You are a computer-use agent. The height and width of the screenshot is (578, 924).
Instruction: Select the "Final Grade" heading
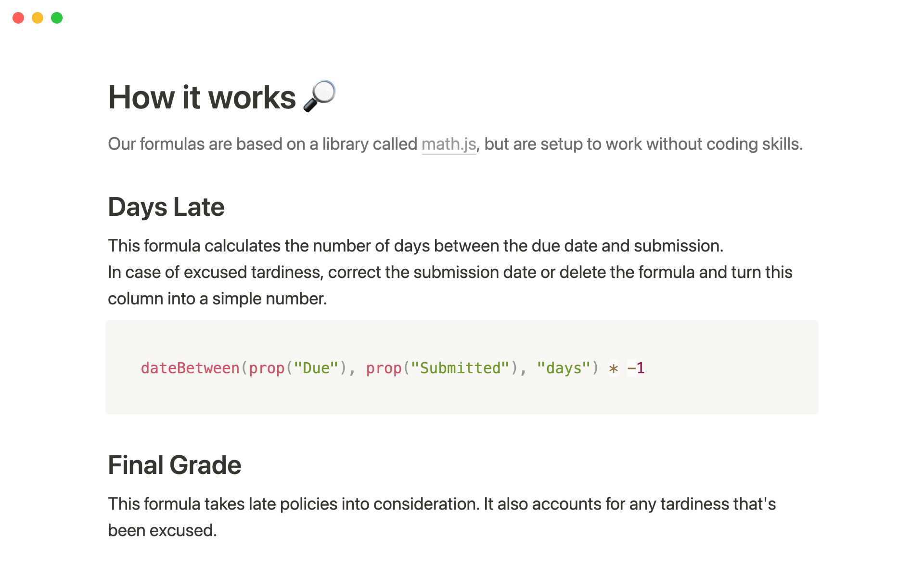coord(174,465)
